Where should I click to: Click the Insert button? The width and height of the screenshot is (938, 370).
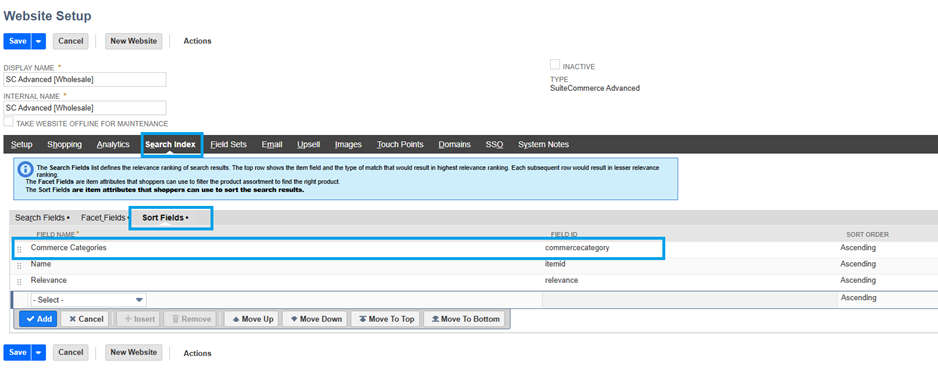[138, 319]
